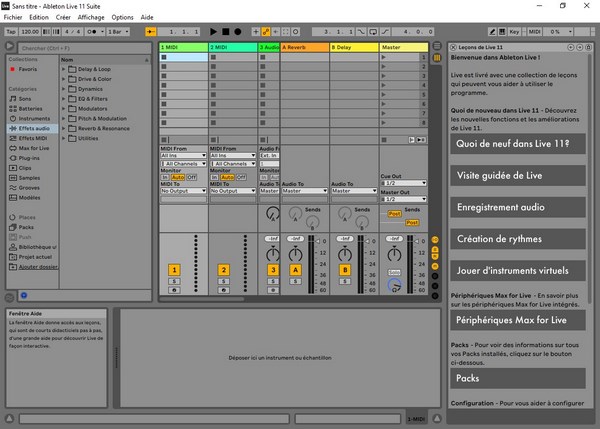Open the 1 Bar quantization dropdown
The image size is (600, 429).
(118, 32)
